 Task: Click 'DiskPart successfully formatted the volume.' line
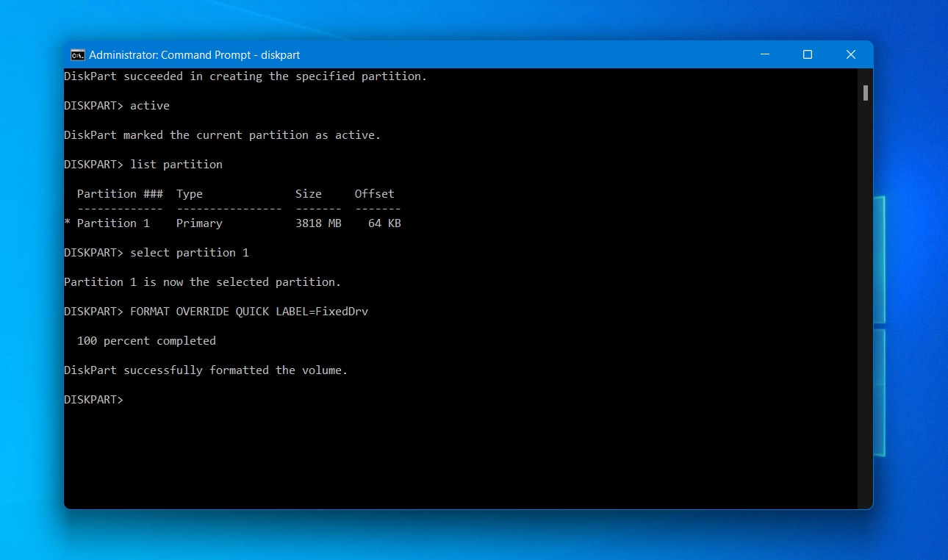click(x=206, y=370)
